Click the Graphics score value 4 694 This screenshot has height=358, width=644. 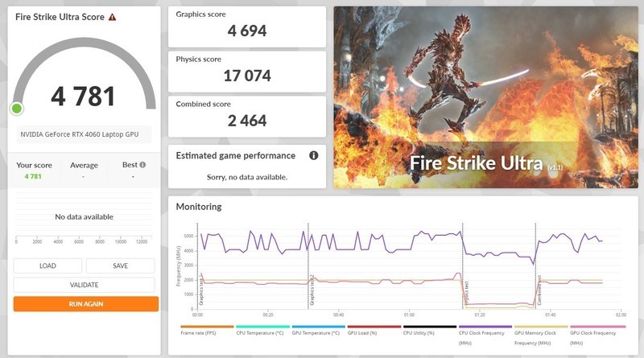coord(247,31)
